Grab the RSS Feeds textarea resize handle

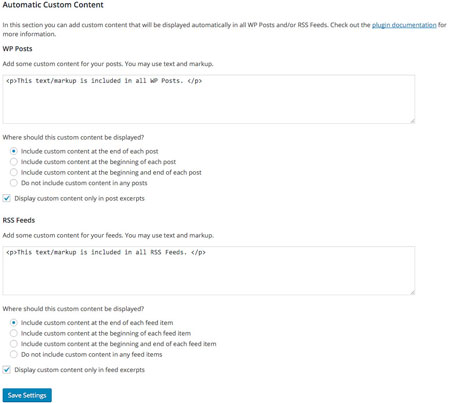click(x=412, y=292)
